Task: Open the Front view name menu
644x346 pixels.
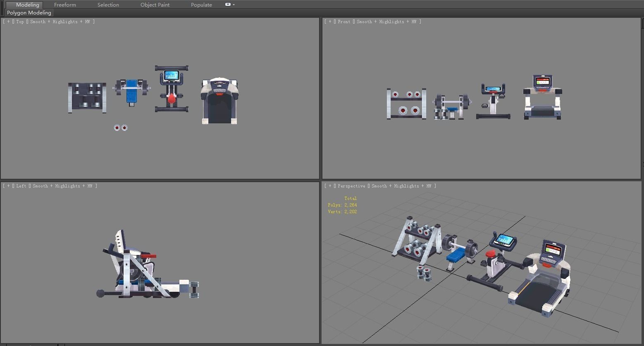Action: click(x=344, y=22)
